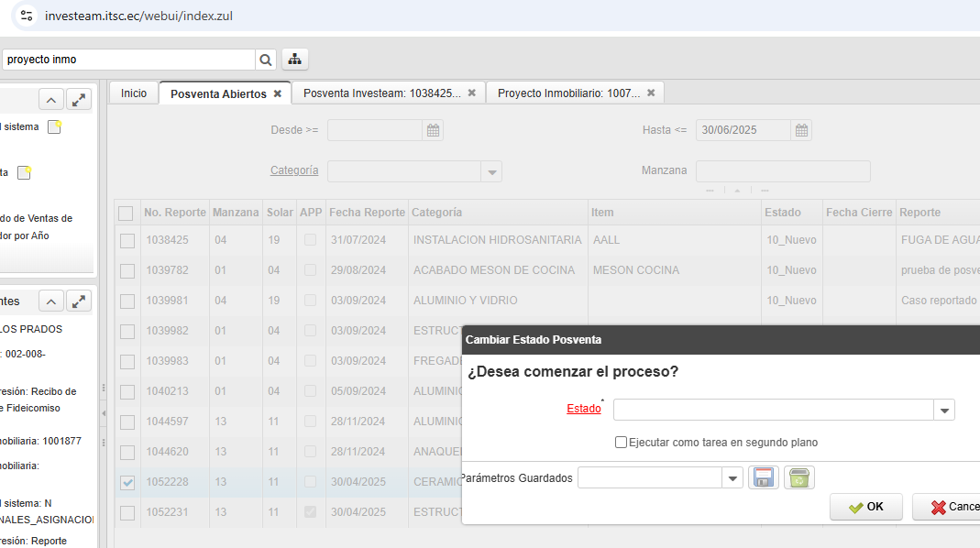Viewport: 980px width, 548px height.
Task: Toggle the select-all checkbox in table header
Action: tap(126, 213)
